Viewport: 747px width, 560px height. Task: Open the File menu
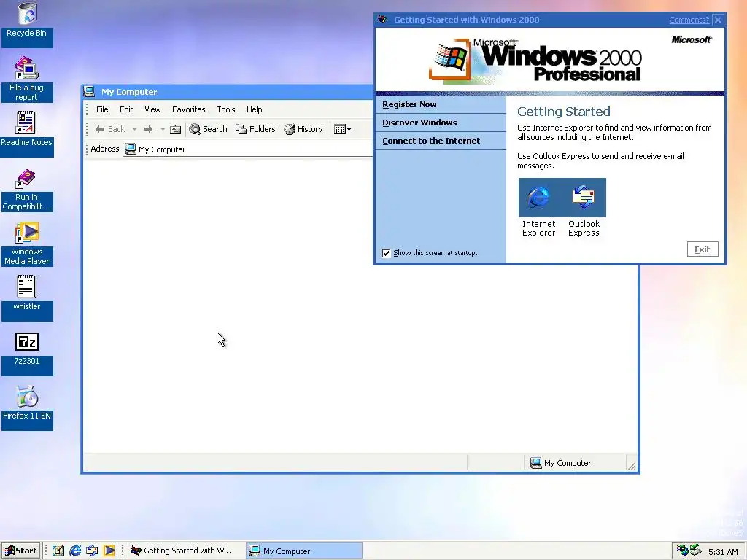(x=102, y=109)
